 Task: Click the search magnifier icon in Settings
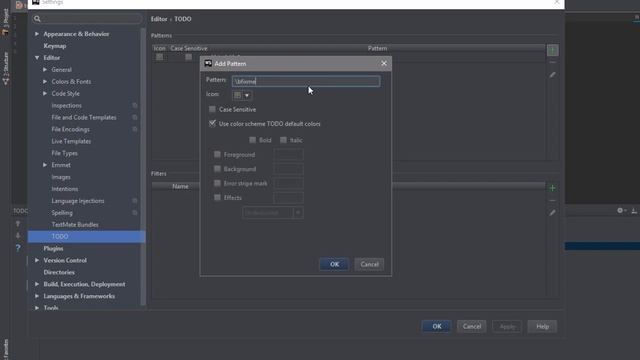37,19
